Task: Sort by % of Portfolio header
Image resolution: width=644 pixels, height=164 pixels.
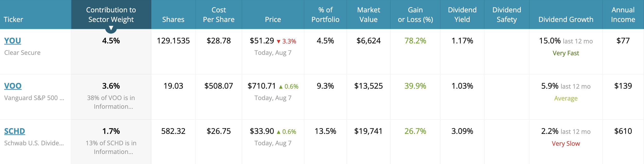Action: coord(325,15)
